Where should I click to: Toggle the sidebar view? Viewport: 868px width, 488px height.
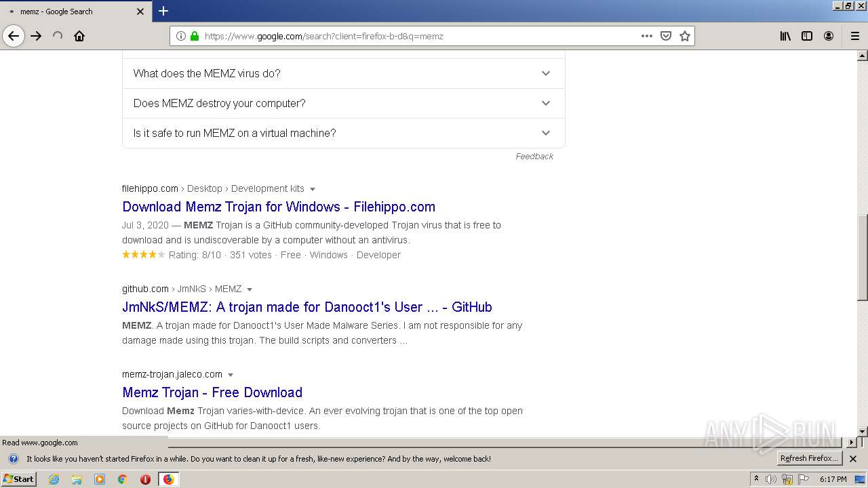tap(807, 36)
